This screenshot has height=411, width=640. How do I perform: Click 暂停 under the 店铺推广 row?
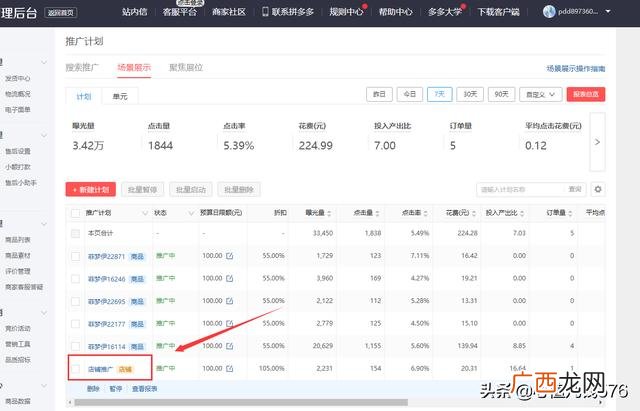point(116,389)
